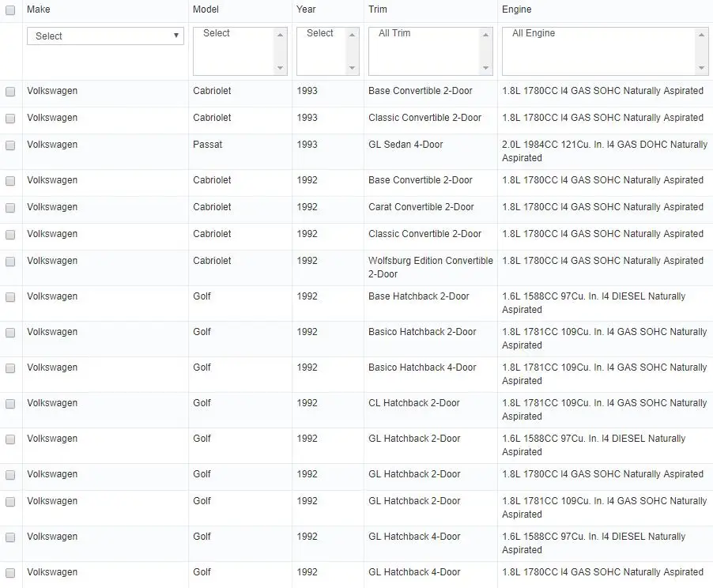Tick the 1992 Carat Convertible row checkbox
713x588 pixels.
10,208
